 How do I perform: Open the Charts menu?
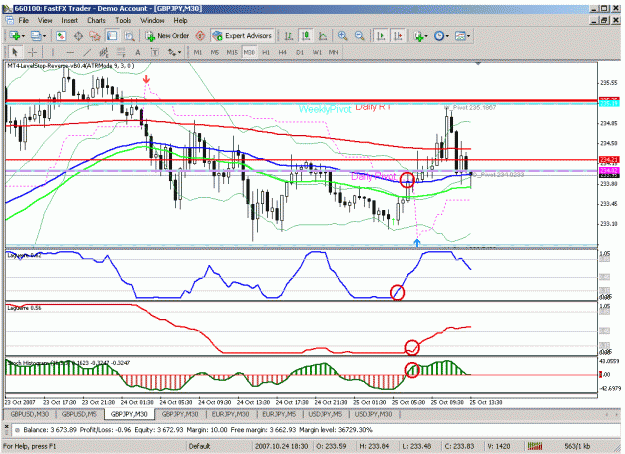point(96,20)
